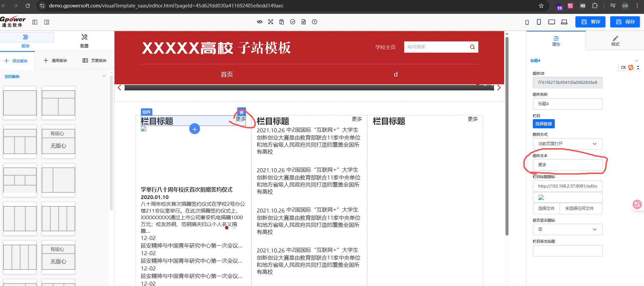Switch to landscape tablet device preview
644x286 pixels.
click(x=551, y=22)
